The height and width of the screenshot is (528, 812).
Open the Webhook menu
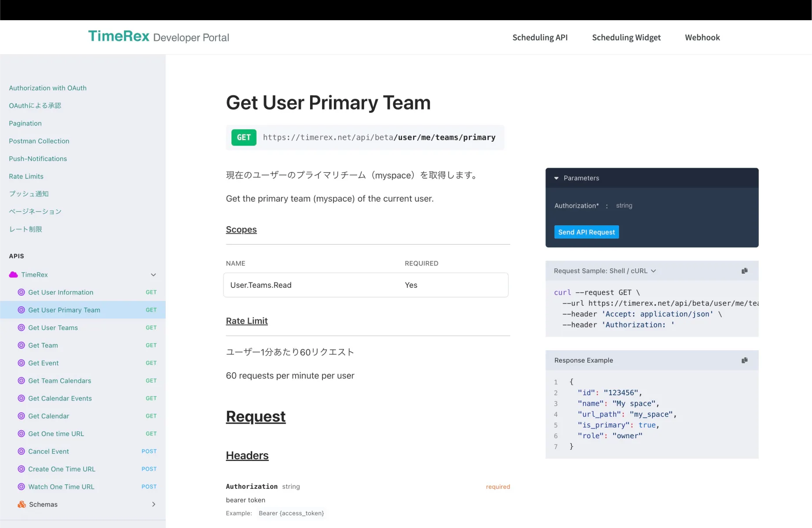(702, 37)
